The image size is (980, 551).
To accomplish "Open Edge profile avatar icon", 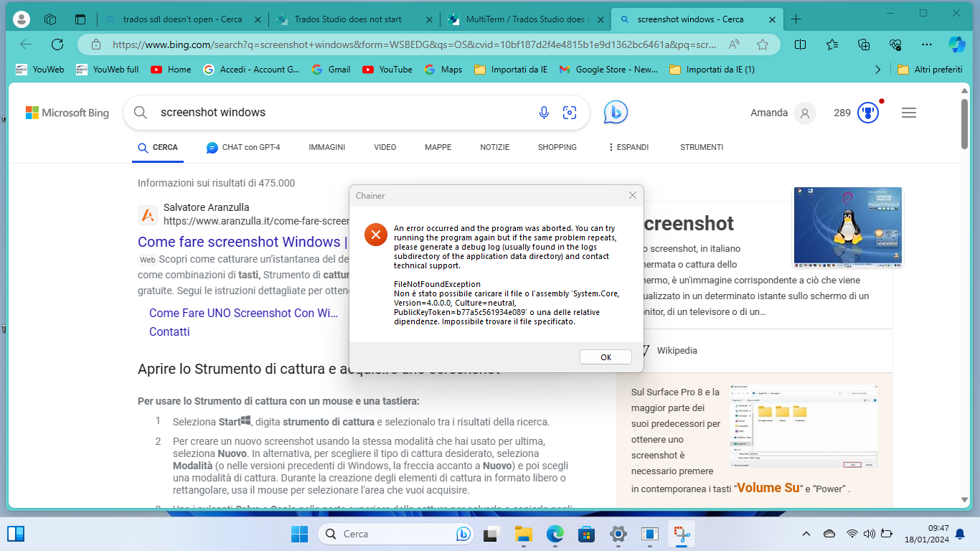I will [x=22, y=19].
